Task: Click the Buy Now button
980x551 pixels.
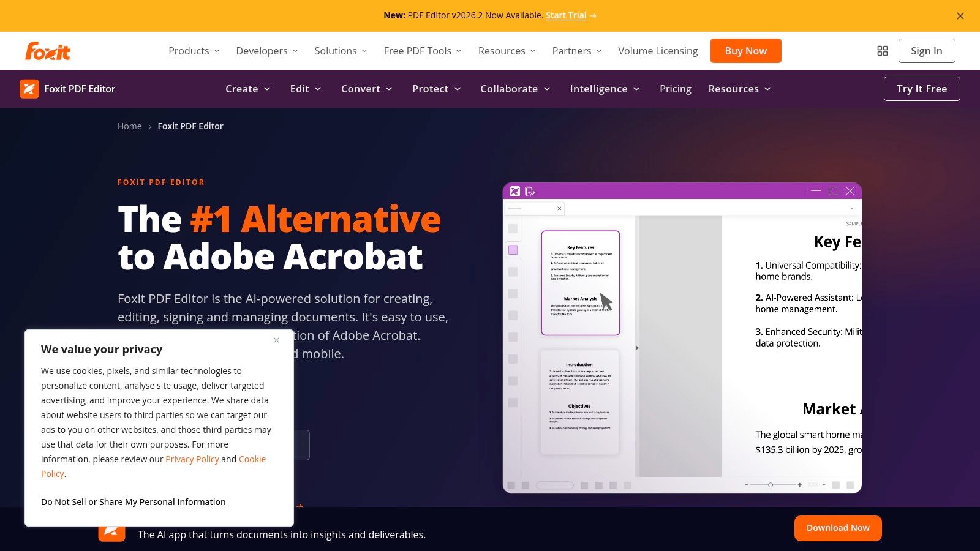Action: pos(745,51)
